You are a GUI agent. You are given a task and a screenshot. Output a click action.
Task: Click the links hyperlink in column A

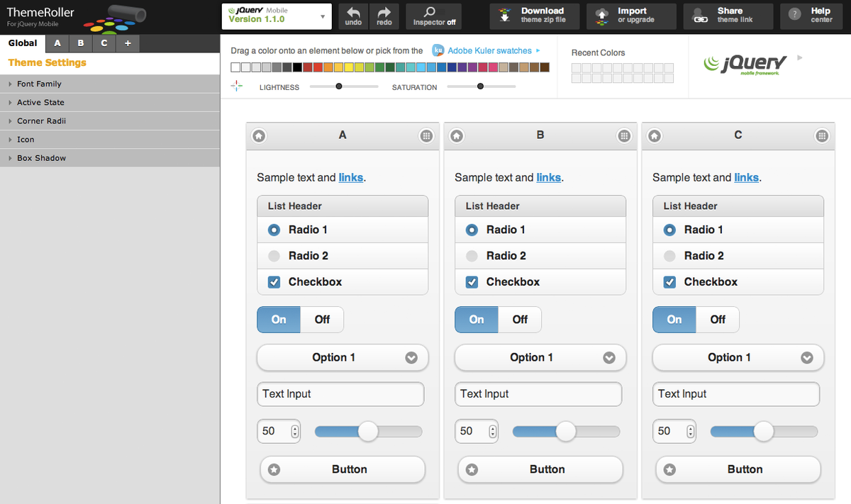point(350,177)
